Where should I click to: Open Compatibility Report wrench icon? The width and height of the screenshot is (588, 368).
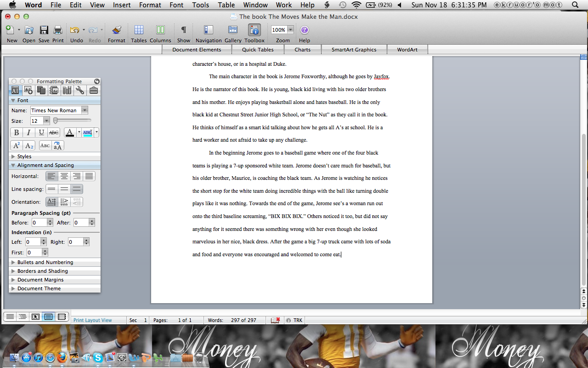pos(80,90)
